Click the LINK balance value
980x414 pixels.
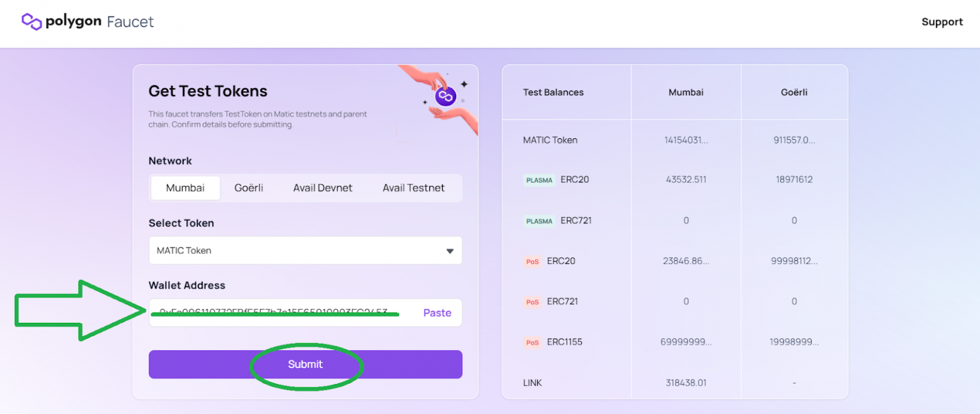pos(685,383)
